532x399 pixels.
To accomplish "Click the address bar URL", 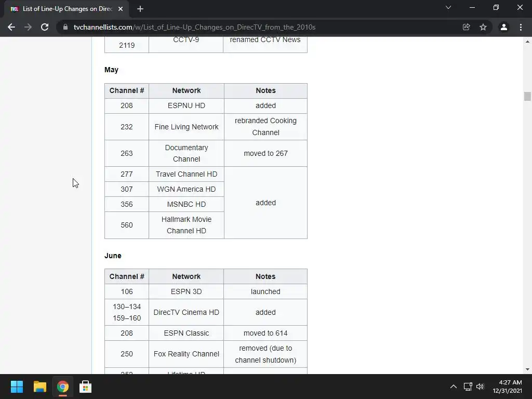I will [x=194, y=27].
